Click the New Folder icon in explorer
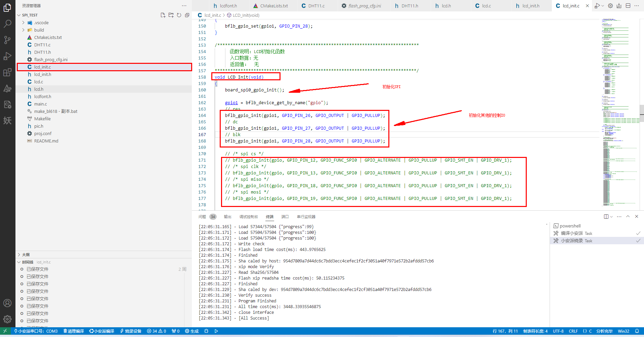 171,15
